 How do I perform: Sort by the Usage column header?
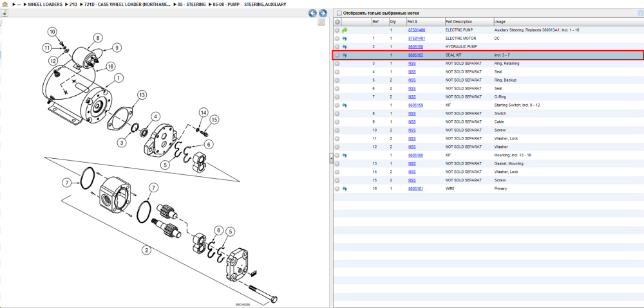(x=569, y=22)
